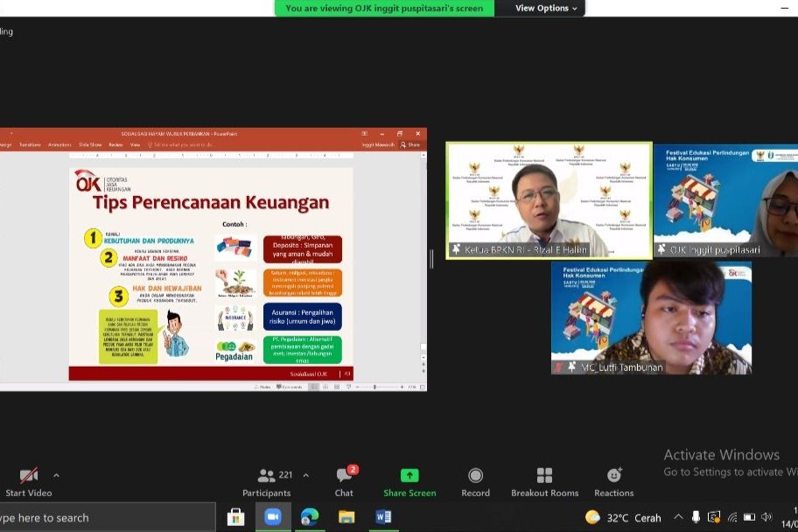The image size is (798, 532).
Task: Open PowerPoint ribbon display options icon
Action: point(364,134)
